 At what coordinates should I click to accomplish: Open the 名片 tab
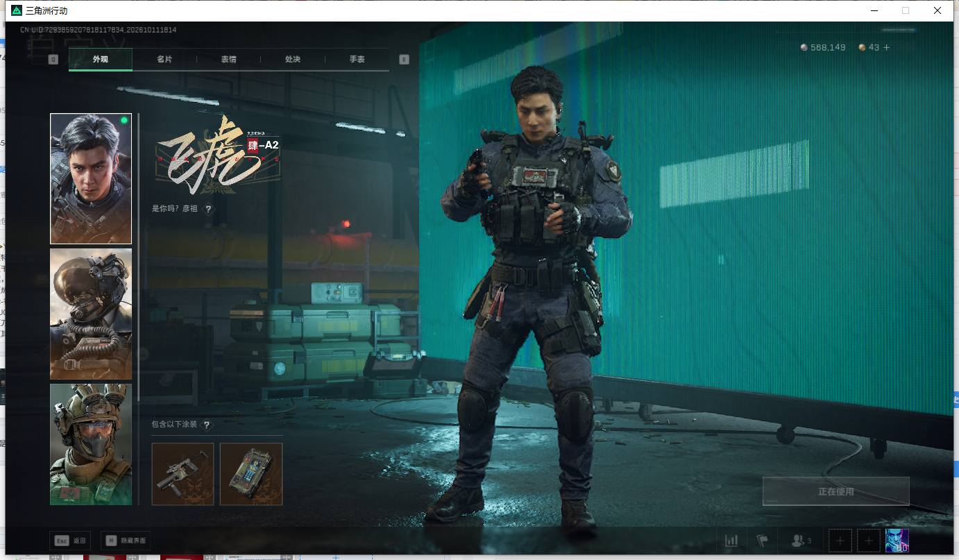(x=164, y=60)
